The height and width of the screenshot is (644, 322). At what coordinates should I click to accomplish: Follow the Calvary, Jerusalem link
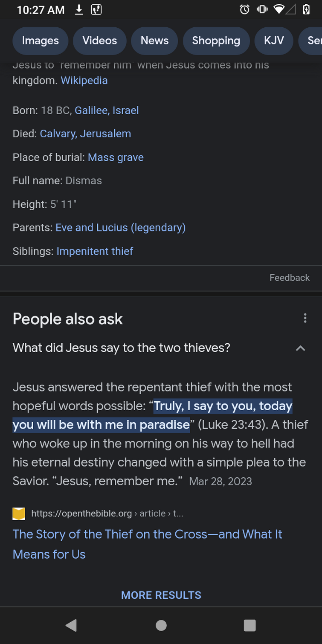[x=85, y=133]
